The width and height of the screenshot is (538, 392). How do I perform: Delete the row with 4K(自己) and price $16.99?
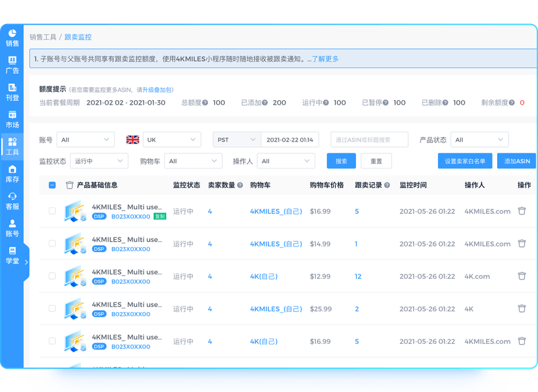(522, 341)
